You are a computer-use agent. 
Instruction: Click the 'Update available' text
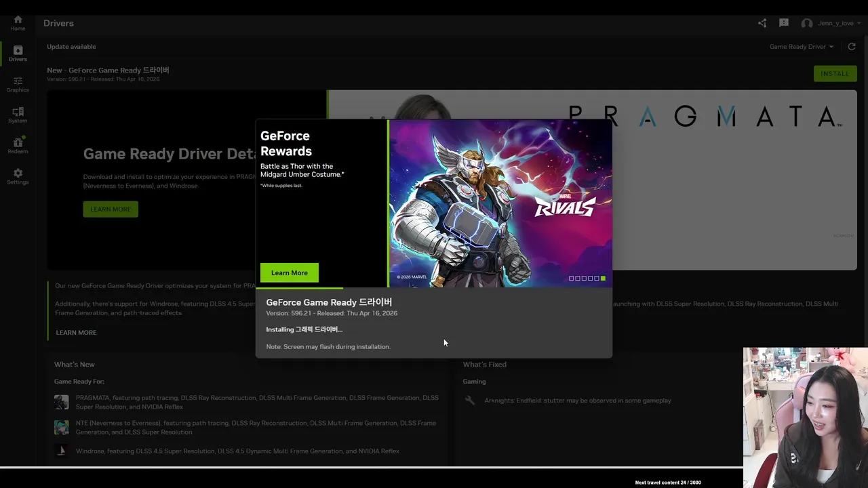tap(71, 47)
